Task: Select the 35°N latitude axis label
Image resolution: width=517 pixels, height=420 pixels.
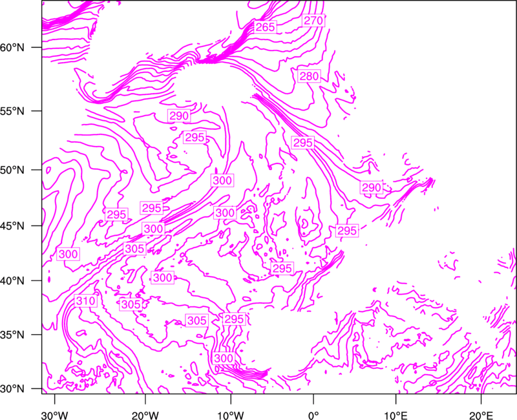Action: pyautogui.click(x=12, y=335)
